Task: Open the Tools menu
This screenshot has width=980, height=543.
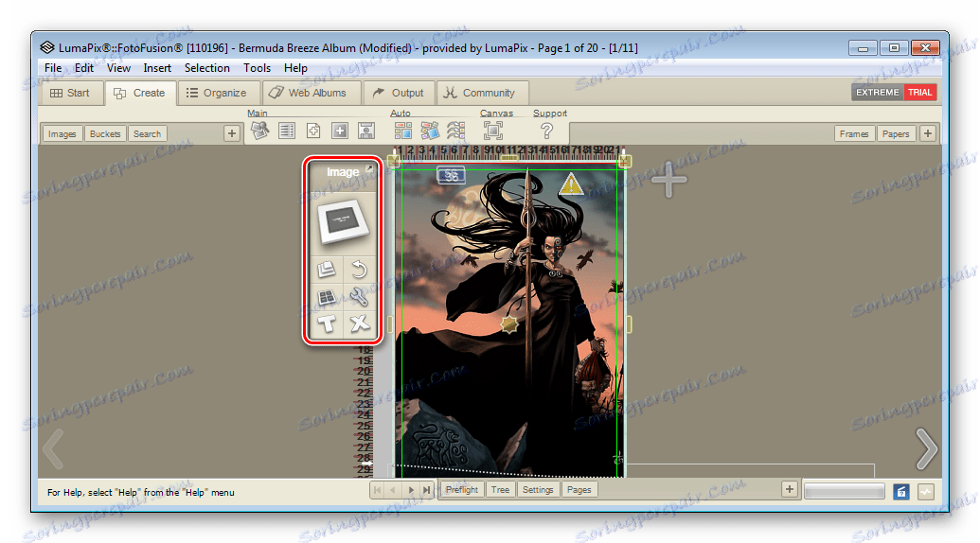Action: [257, 68]
